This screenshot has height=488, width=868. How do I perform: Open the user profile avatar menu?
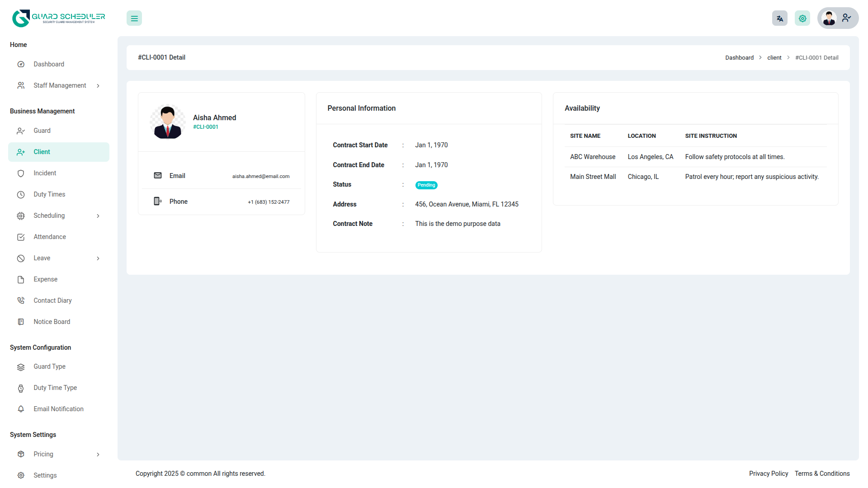(837, 18)
